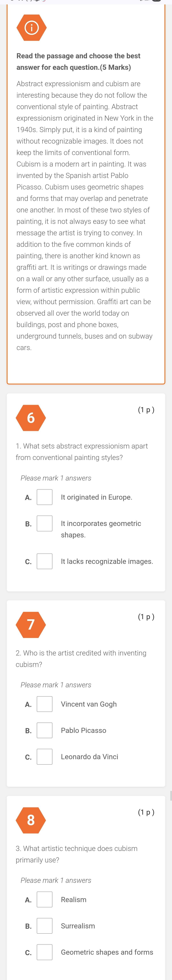Select the Vincent van Gogh checkbox
This screenshot has width=172, height=980.
pyautogui.click(x=45, y=704)
